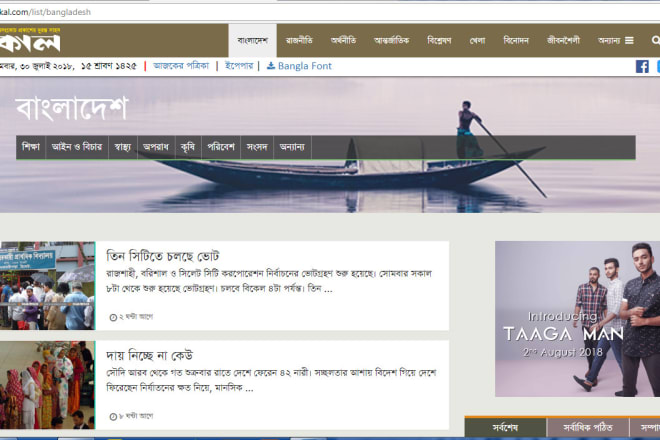Click the Samakal logo
The image size is (660, 440).
coord(30,40)
